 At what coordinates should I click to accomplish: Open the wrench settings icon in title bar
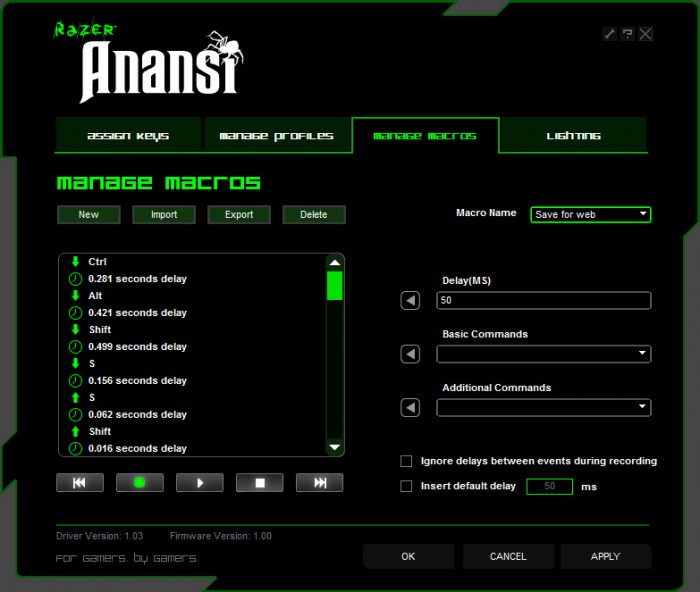(609, 33)
